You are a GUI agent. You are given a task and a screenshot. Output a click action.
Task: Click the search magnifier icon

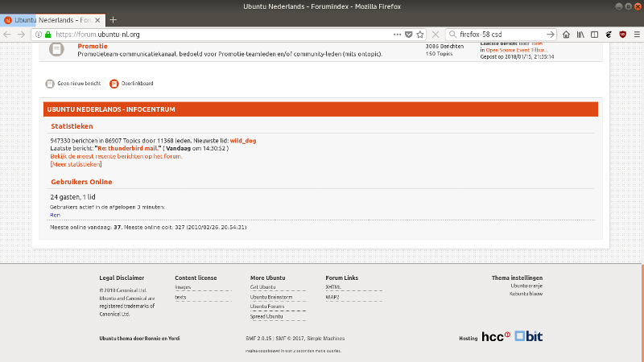tap(452, 35)
